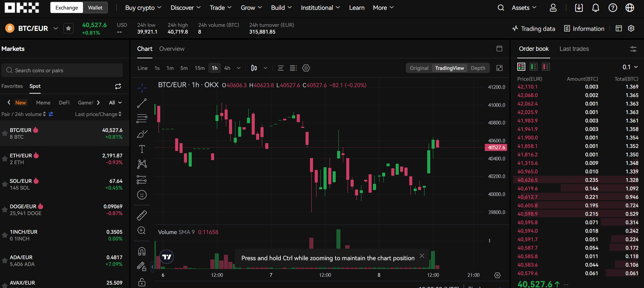Image resolution: width=644 pixels, height=288 pixels.
Task: Expand the chart to fullscreen
Action: coord(499,68)
